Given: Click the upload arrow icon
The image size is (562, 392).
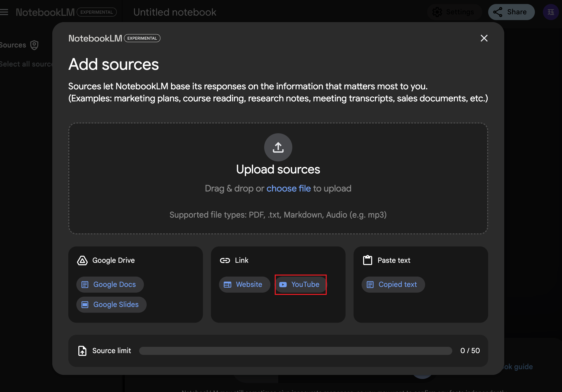Looking at the screenshot, I should pyautogui.click(x=278, y=147).
